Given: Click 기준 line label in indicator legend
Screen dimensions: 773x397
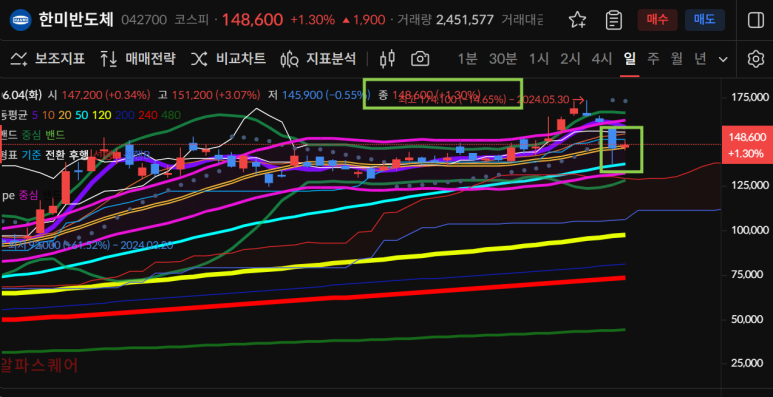Looking at the screenshot, I should click(32, 155).
